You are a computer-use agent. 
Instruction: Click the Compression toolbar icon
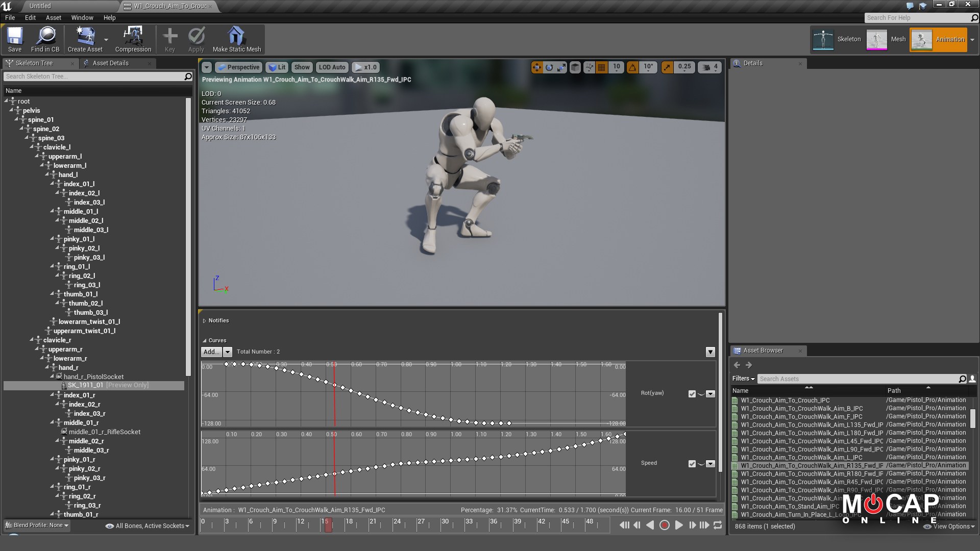tap(133, 39)
